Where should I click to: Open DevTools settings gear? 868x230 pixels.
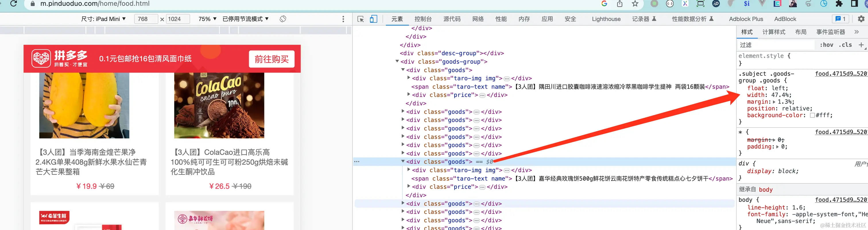click(x=861, y=19)
